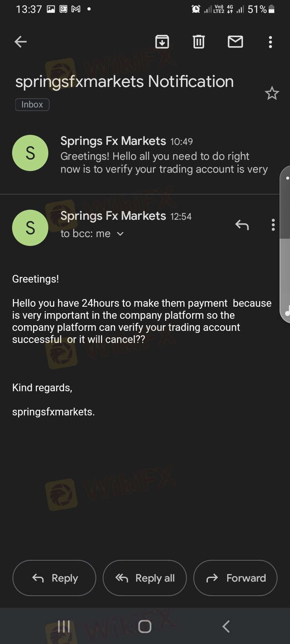Tap the system back navigation button
Image resolution: width=290 pixels, height=644 pixels.
click(x=226, y=626)
